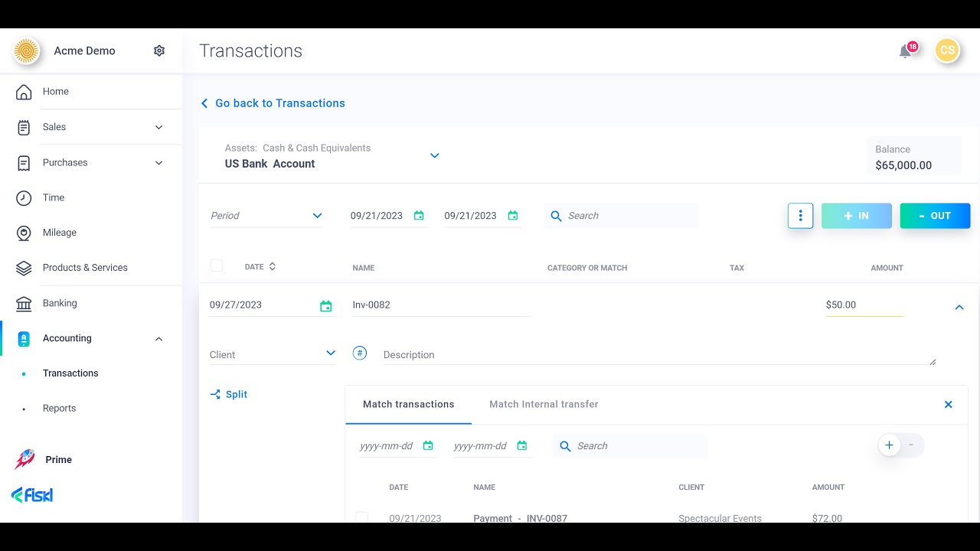Click the Purchases receipt icon
Viewport: 980px width, 551px height.
pos(24,162)
